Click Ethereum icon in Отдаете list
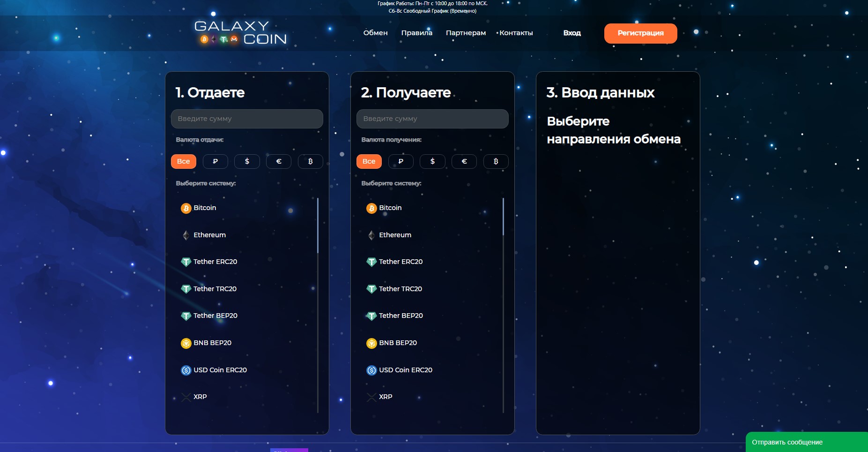The height and width of the screenshot is (452, 868). [186, 235]
